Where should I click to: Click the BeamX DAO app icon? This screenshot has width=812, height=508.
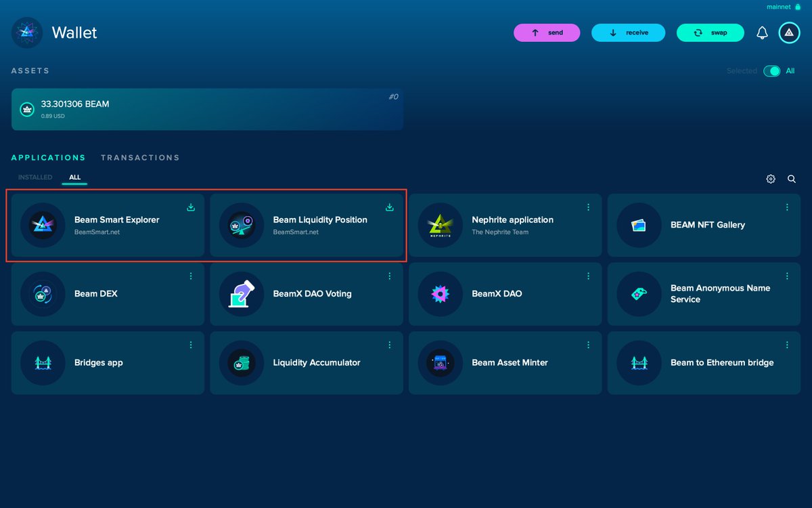[441, 294]
